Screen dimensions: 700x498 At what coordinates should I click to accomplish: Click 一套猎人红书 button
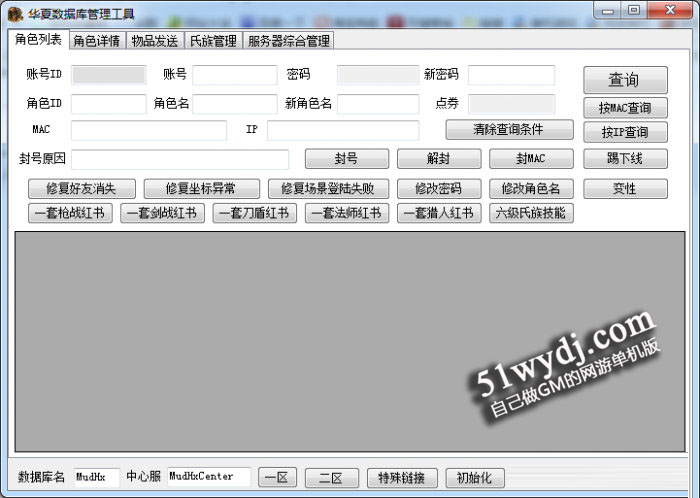click(439, 213)
